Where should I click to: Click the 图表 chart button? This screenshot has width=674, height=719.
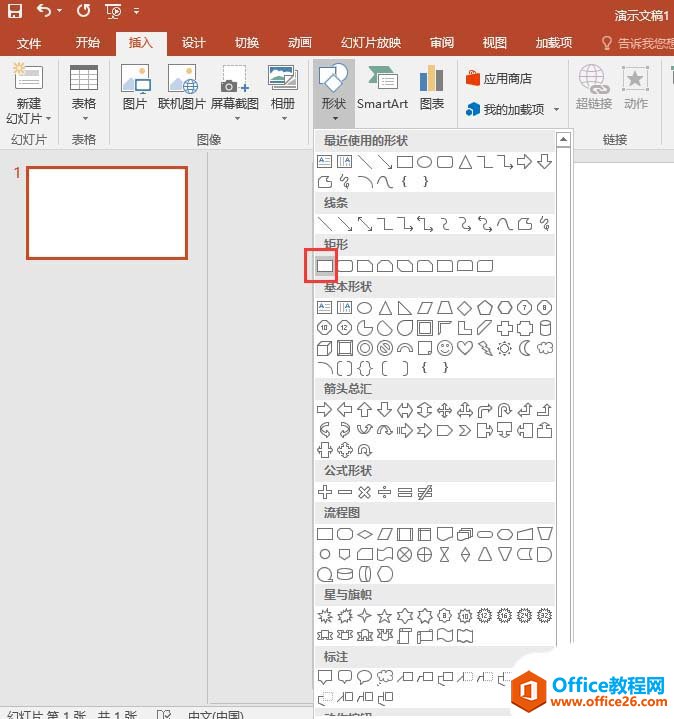pos(432,87)
